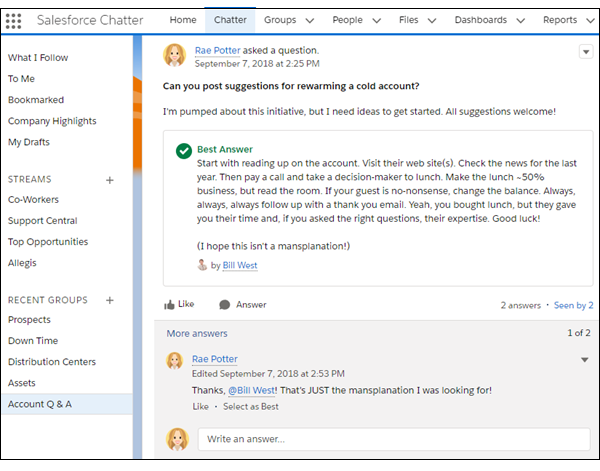
Task: Open the Allegis stream
Action: 22,263
